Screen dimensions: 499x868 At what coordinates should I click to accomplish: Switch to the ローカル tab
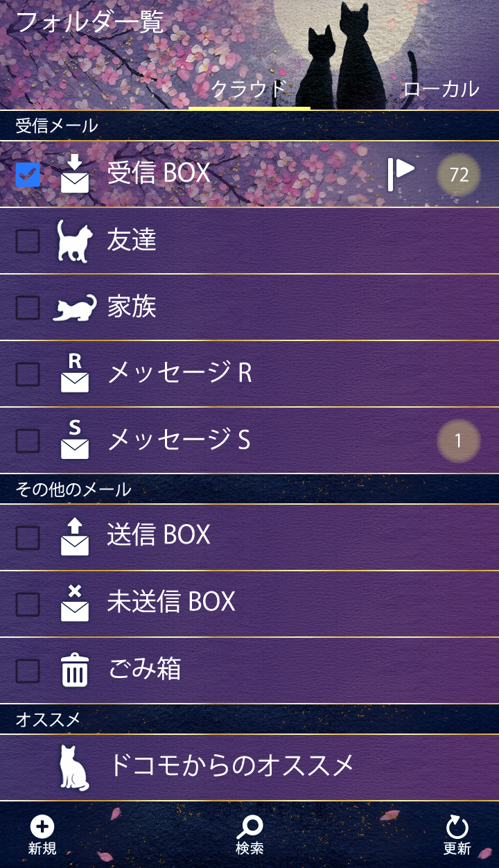[x=441, y=89]
